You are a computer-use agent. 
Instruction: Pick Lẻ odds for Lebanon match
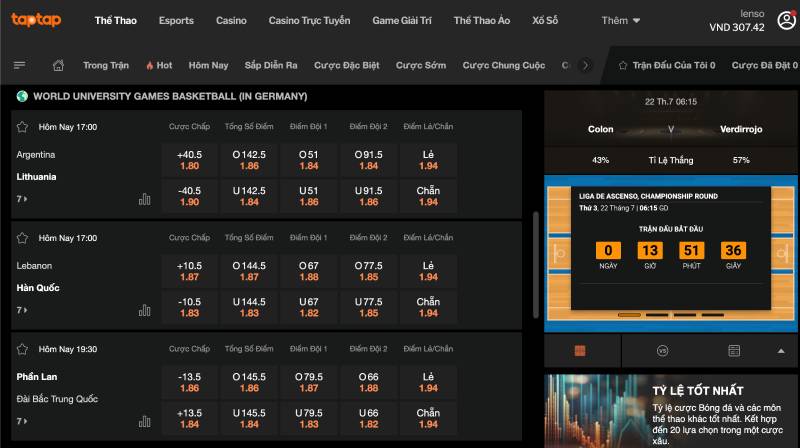(428, 271)
